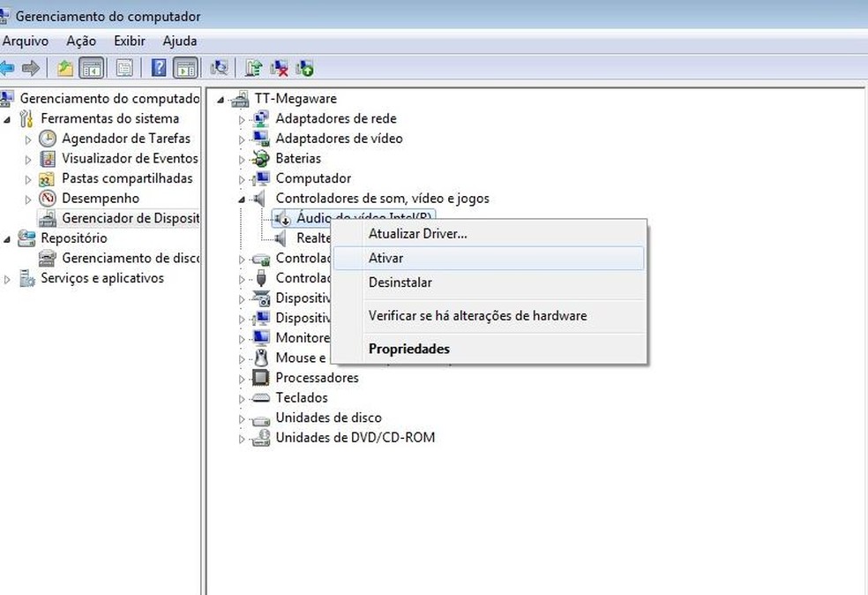Screen dimensions: 868x595
Task: Select Gerenciador de Dispositivos in the sidebar
Action: 128,218
